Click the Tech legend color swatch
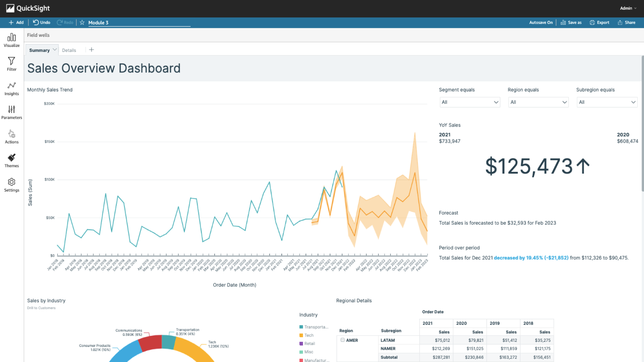 (301, 335)
